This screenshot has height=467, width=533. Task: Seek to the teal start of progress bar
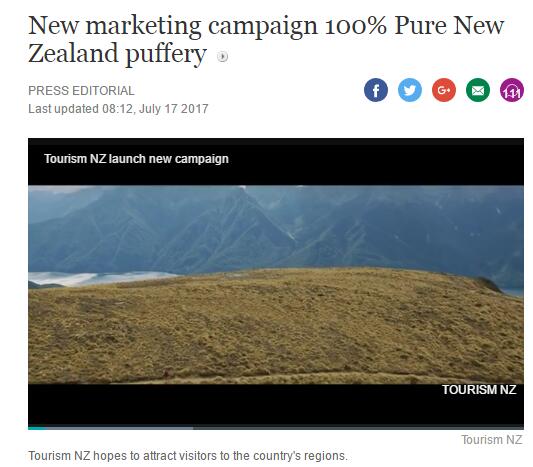click(37, 428)
